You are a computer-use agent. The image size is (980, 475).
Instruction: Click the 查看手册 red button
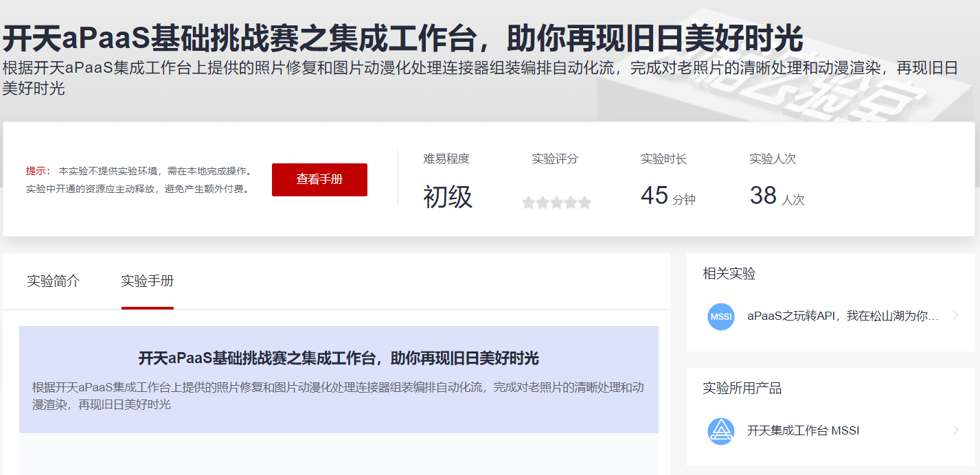(319, 180)
